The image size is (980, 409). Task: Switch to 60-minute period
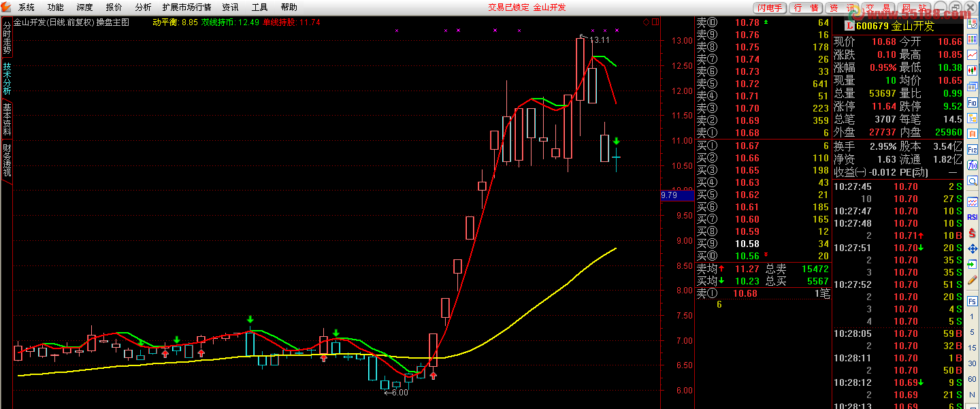pyautogui.click(x=972, y=378)
